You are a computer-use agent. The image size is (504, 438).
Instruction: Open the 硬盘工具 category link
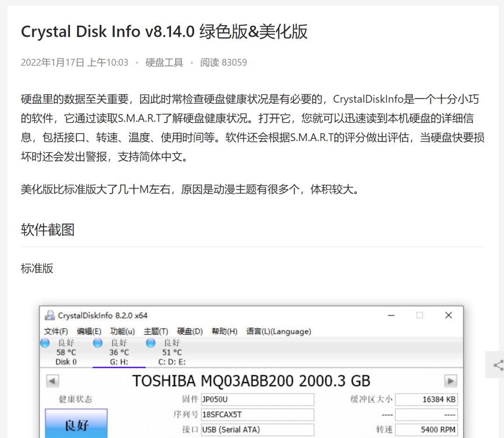click(x=164, y=63)
